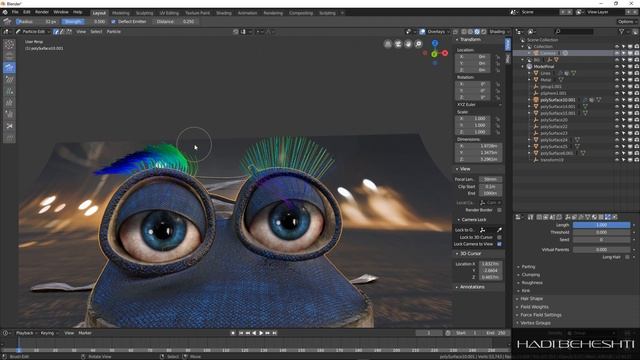640x360 pixels.
Task: Adjust the brush Radius slider
Action: 37,22
